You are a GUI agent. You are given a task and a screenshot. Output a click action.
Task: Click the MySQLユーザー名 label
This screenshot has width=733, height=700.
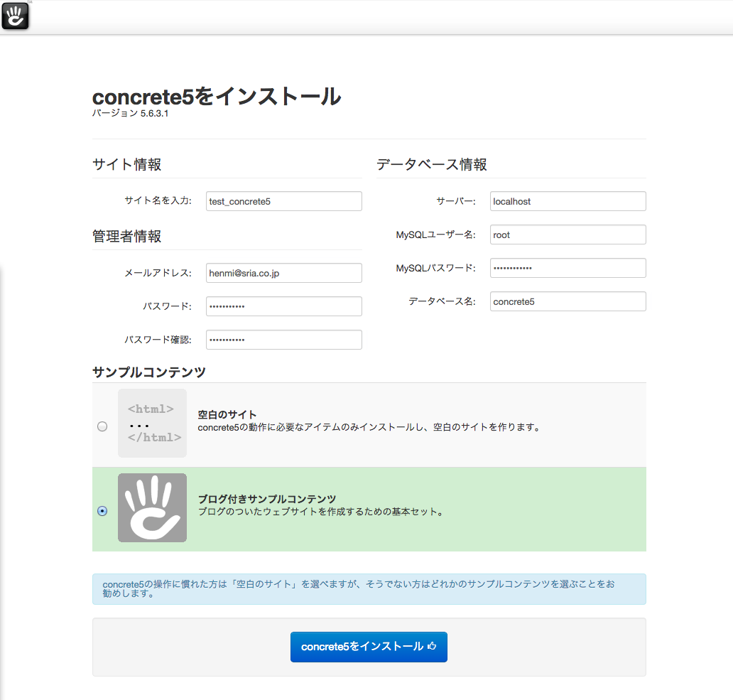pos(435,235)
